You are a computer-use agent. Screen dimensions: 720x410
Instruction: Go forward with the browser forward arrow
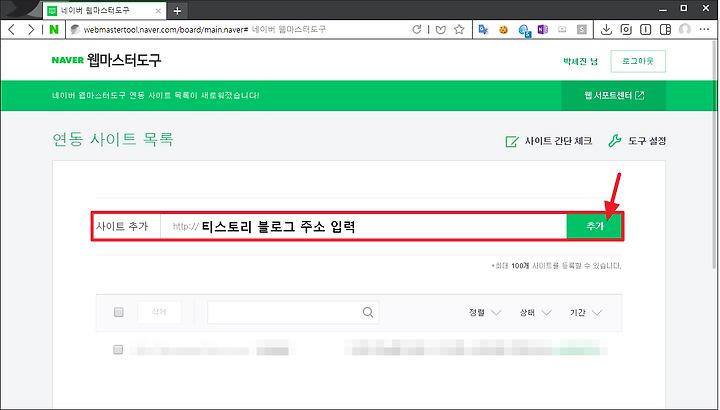click(x=30, y=30)
